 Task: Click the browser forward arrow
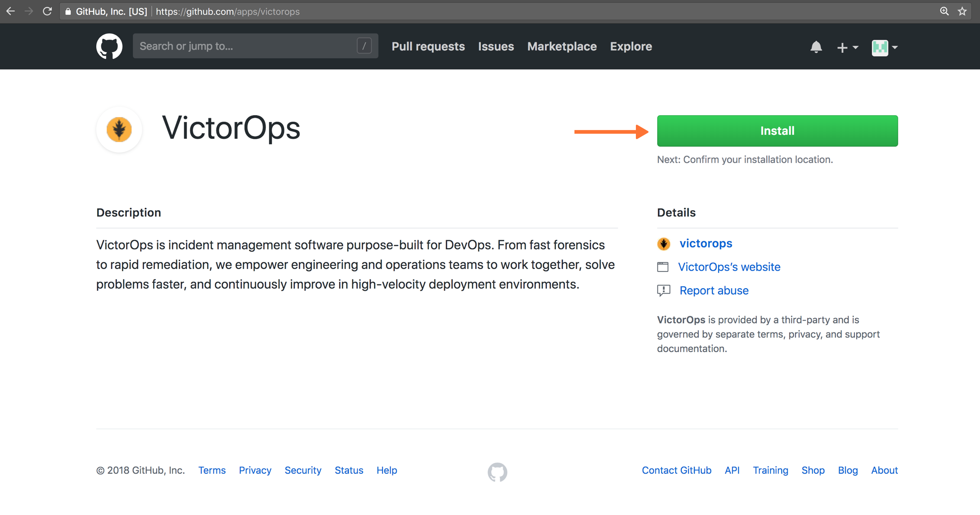pos(29,11)
